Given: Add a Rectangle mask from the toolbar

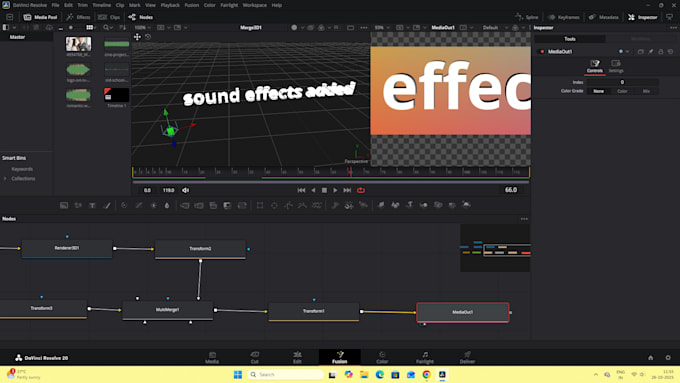Looking at the screenshot, I should 260,205.
